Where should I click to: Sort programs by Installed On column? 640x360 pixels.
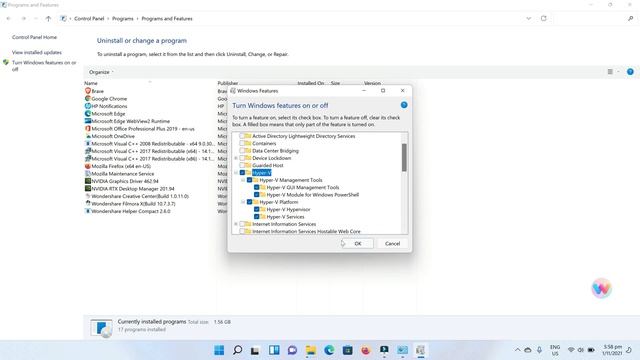pyautogui.click(x=311, y=83)
